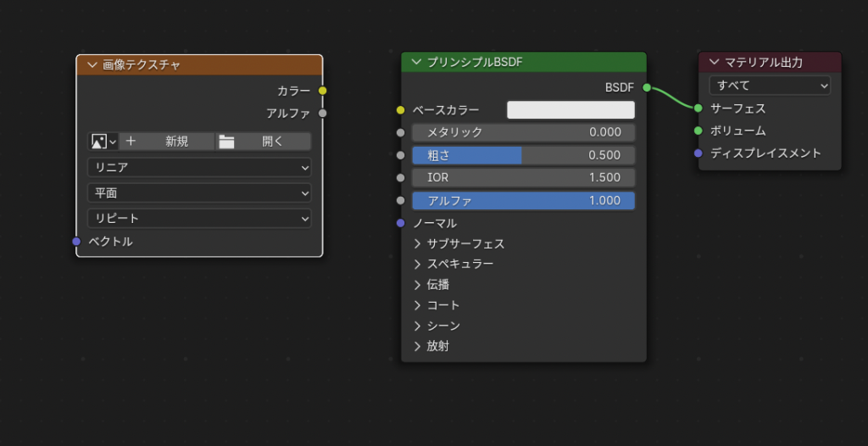Open the 平面 projection dropdown
The width and height of the screenshot is (868, 446).
199,193
